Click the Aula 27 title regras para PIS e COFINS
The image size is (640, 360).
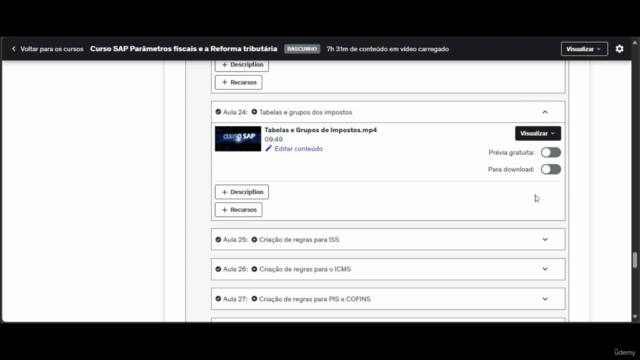click(315, 299)
